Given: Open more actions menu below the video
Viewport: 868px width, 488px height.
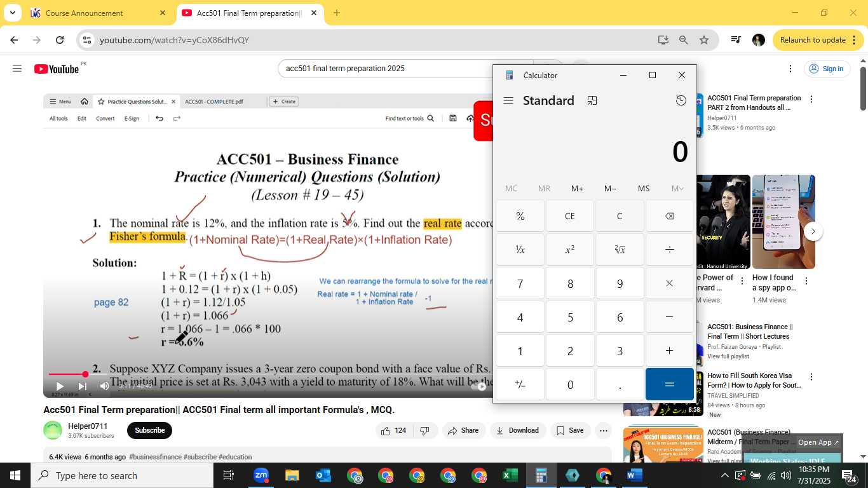Looking at the screenshot, I should [x=603, y=430].
